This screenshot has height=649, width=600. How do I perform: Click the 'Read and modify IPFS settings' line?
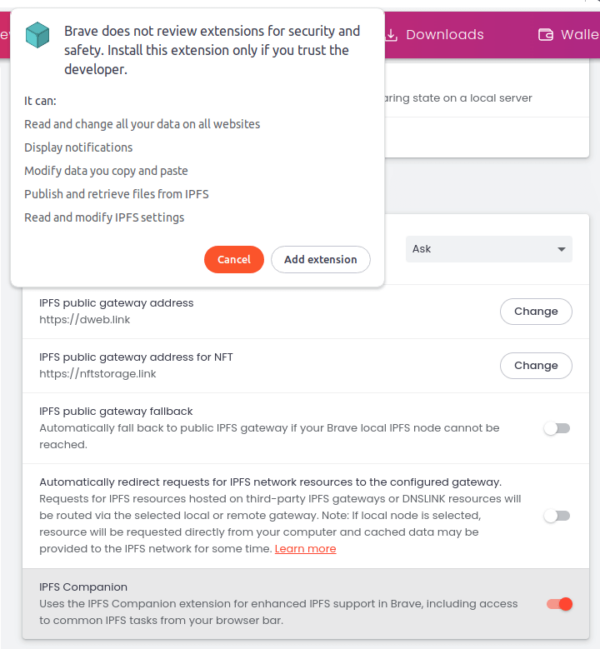click(104, 217)
